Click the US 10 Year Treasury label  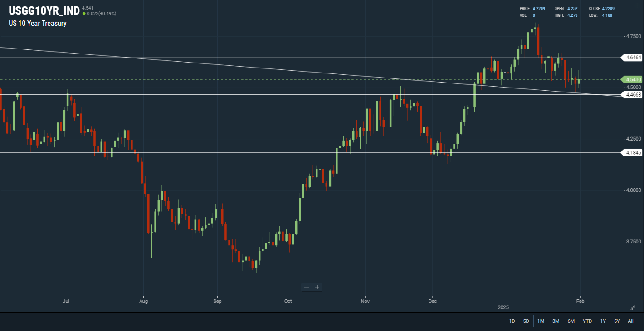38,24
